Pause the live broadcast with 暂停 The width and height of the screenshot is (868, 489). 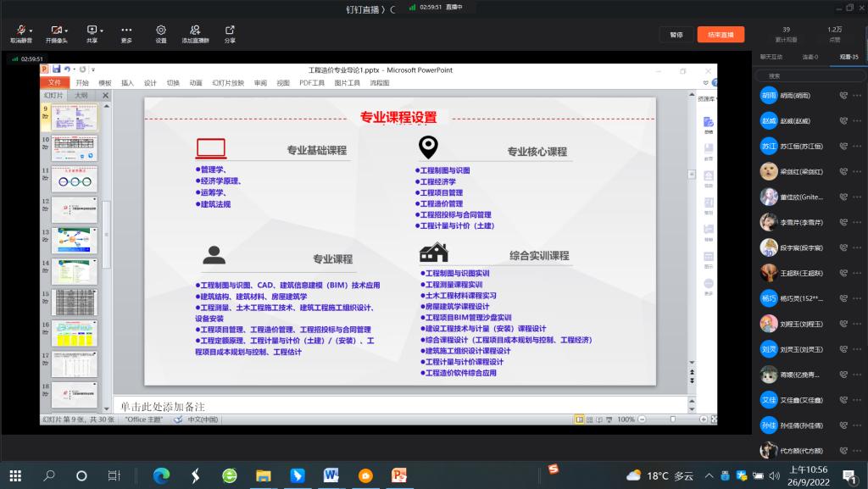click(676, 35)
